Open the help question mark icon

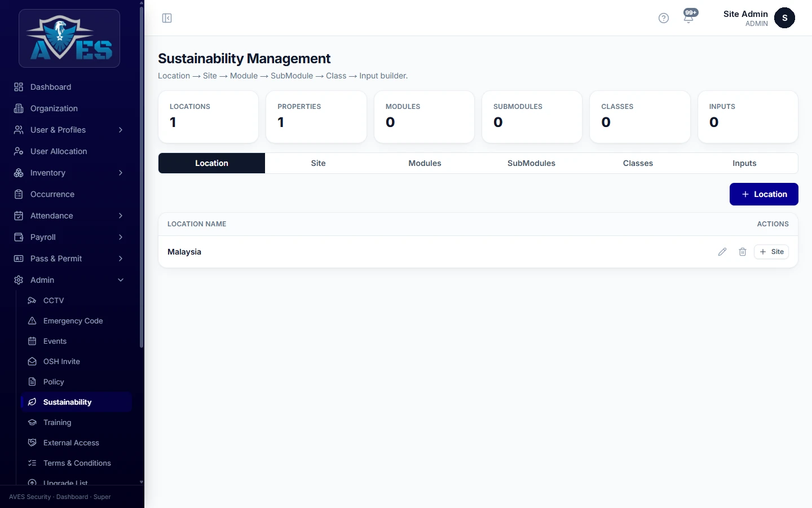coord(664,18)
